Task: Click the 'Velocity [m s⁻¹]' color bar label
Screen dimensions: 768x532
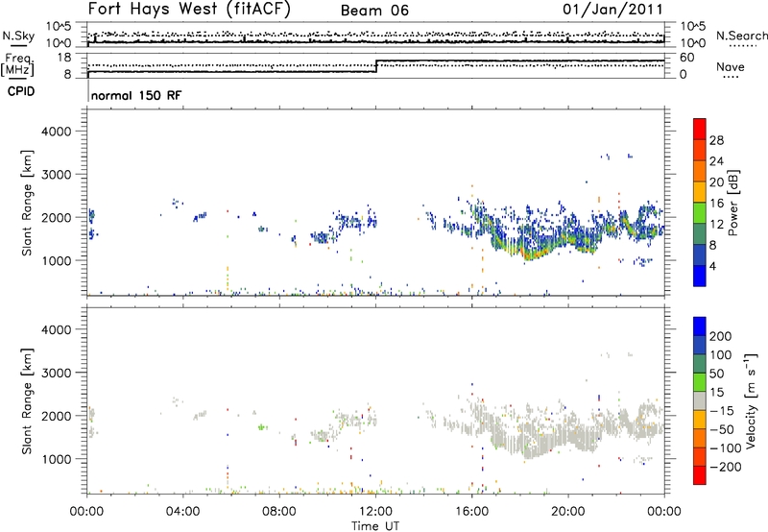Action: 750,400
